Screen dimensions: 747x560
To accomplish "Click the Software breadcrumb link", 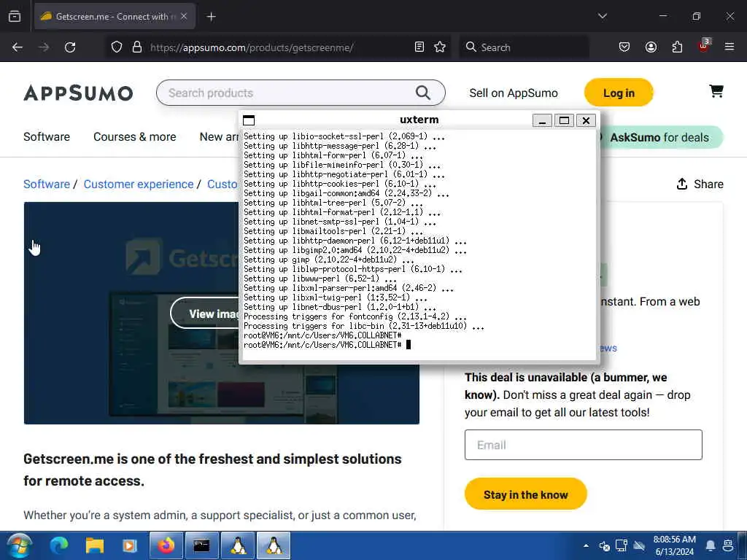I will tap(47, 184).
